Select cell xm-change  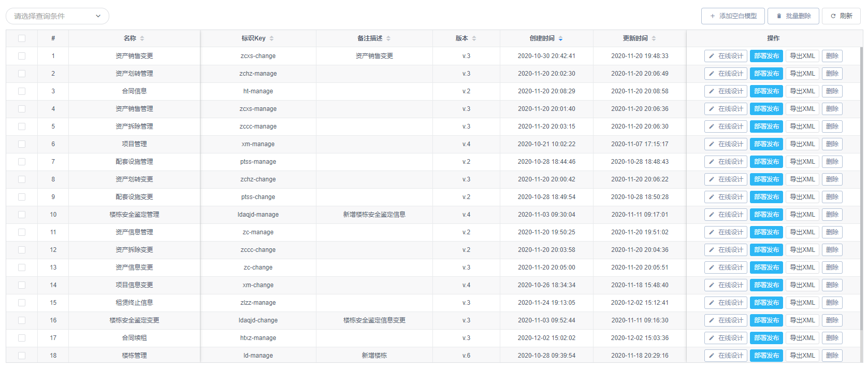[x=258, y=285]
